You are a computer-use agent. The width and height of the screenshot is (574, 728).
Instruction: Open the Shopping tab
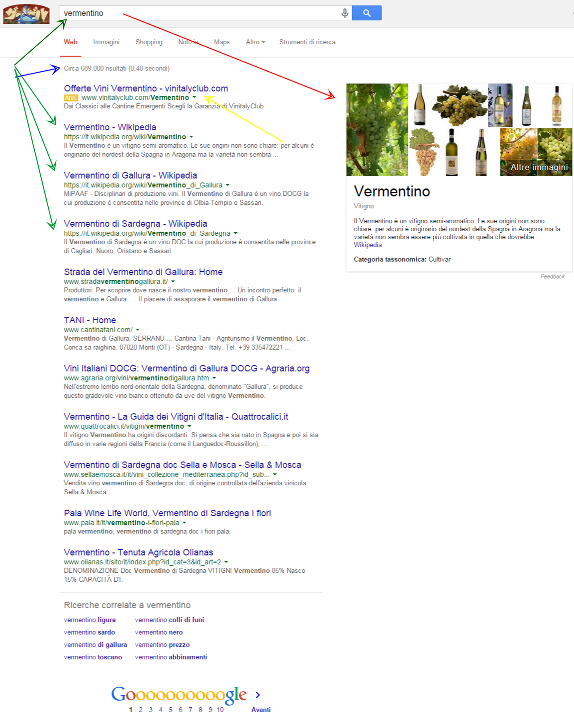click(x=149, y=42)
